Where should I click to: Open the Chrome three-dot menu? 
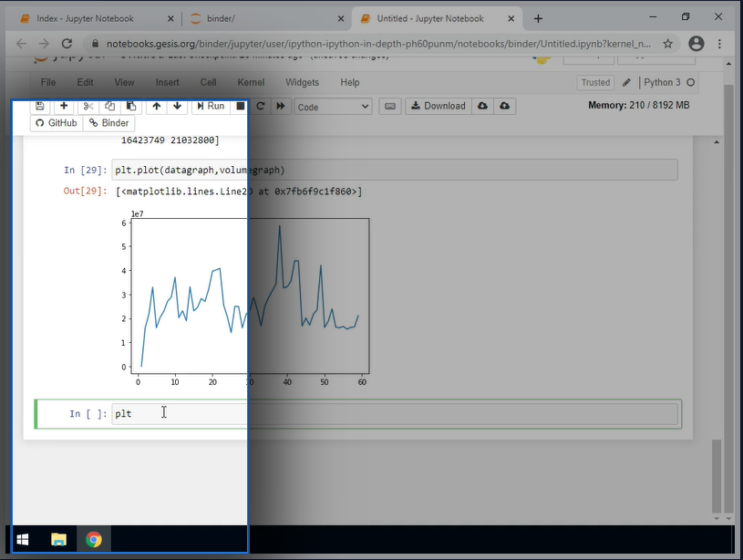[719, 44]
